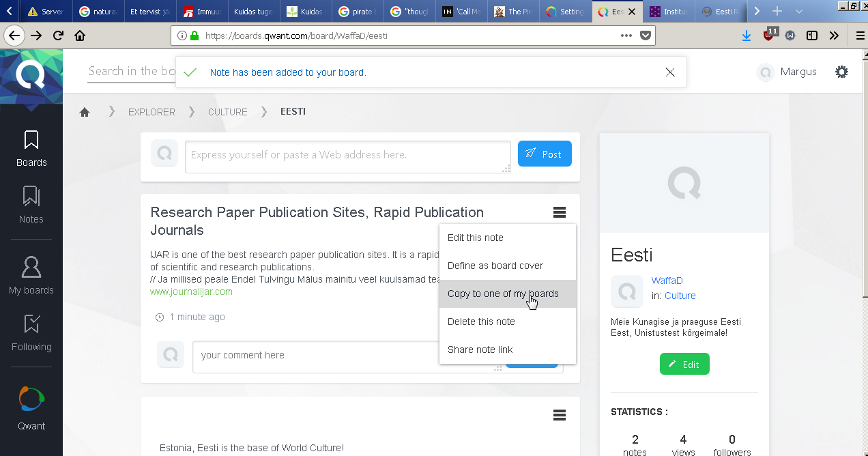Viewport: 868px width, 456px height.
Task: Click the green Edit board button
Action: tap(684, 364)
